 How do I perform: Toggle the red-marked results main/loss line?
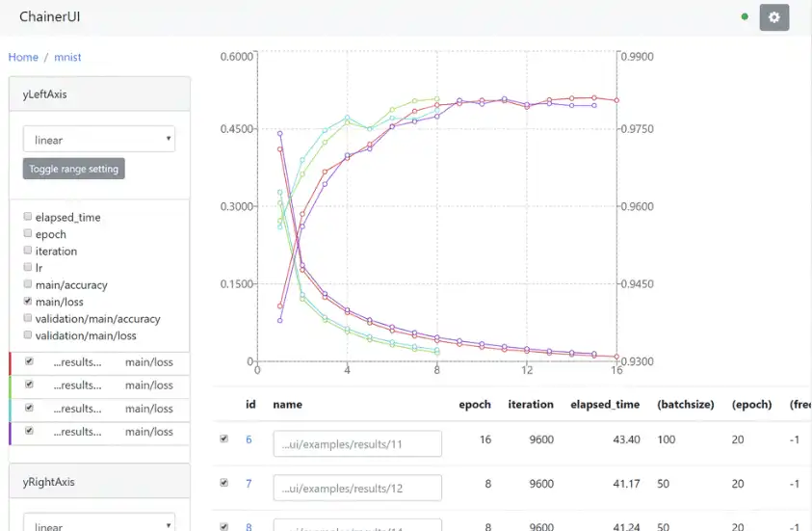30,361
